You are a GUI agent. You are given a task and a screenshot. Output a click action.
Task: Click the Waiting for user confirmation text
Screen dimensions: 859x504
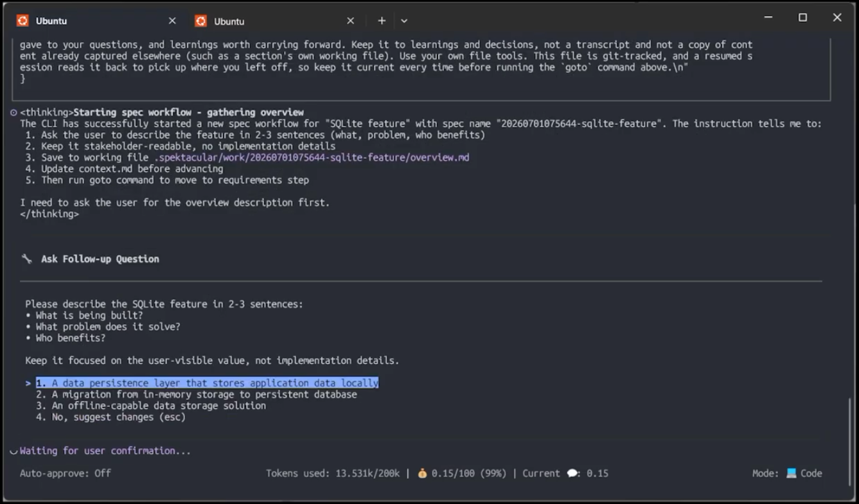click(105, 451)
